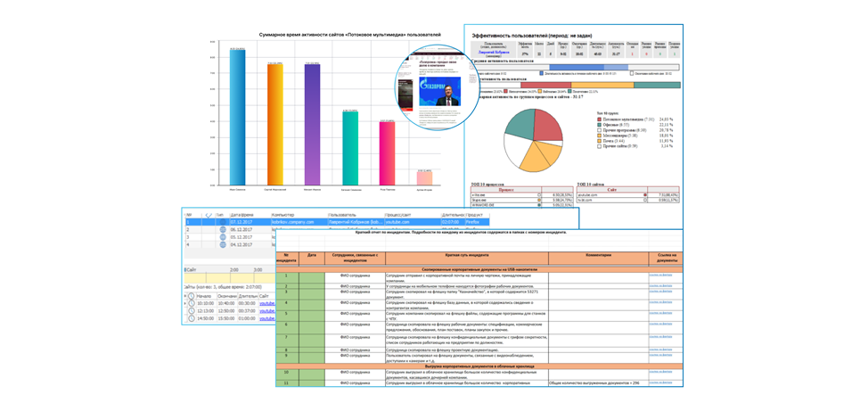Click the purple bar in the bar chart
Viewport: 868px width, 403px height.
coord(312,125)
